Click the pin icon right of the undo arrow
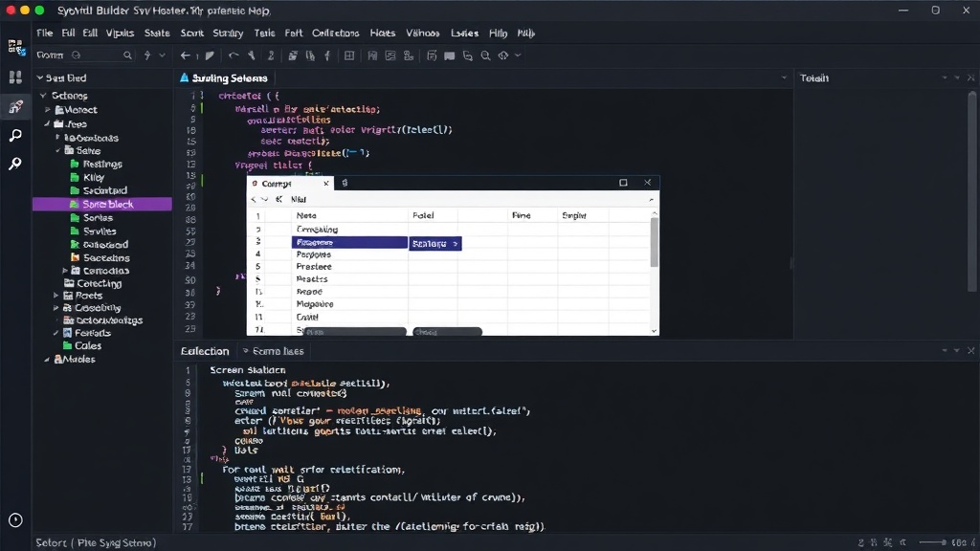 (252, 55)
